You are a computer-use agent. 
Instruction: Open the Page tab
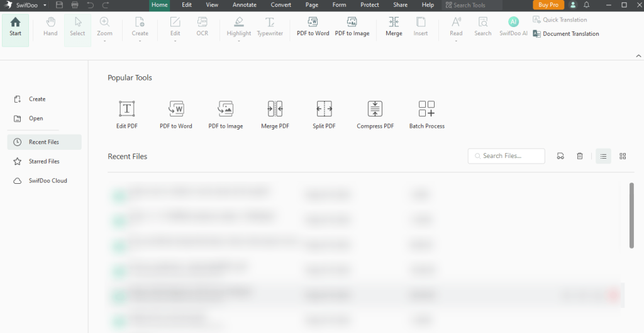click(312, 5)
